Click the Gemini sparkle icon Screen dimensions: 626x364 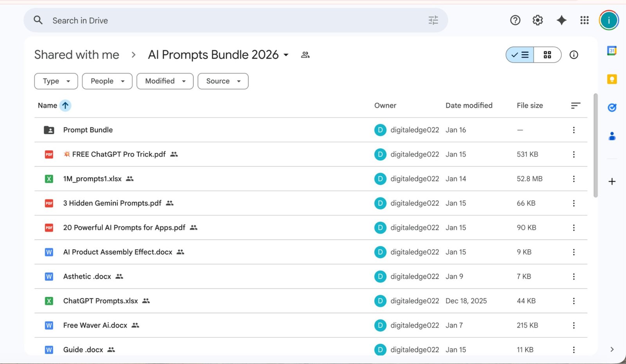click(x=561, y=20)
